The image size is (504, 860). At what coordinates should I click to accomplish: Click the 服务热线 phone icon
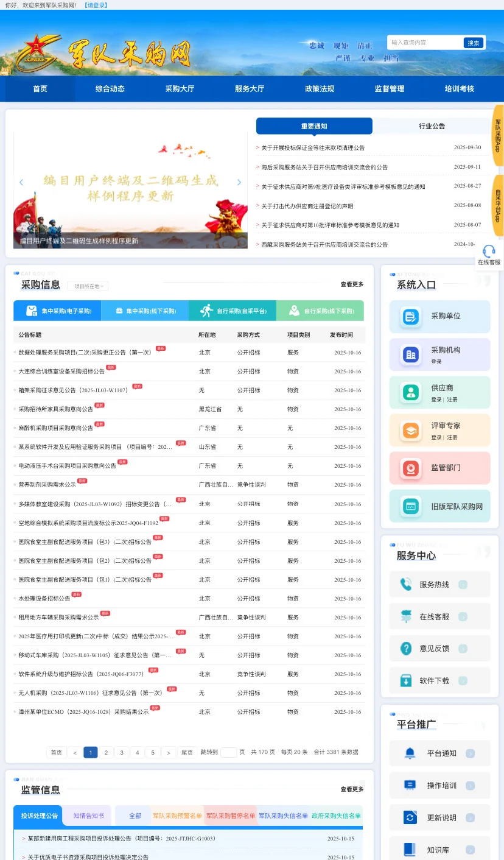[x=407, y=583]
